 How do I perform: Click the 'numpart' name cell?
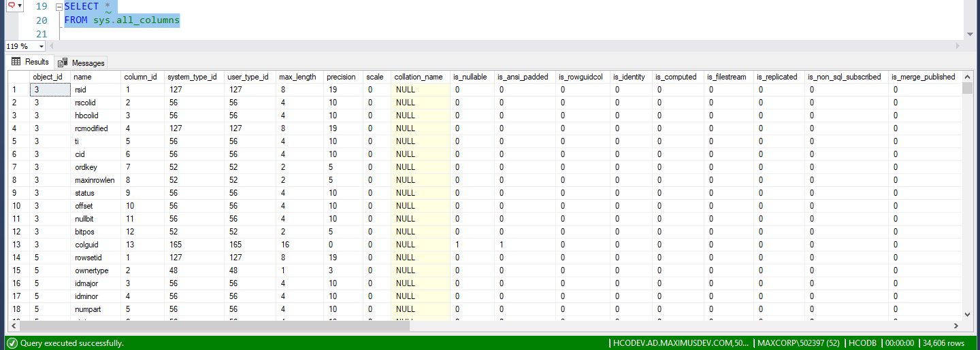[95, 309]
